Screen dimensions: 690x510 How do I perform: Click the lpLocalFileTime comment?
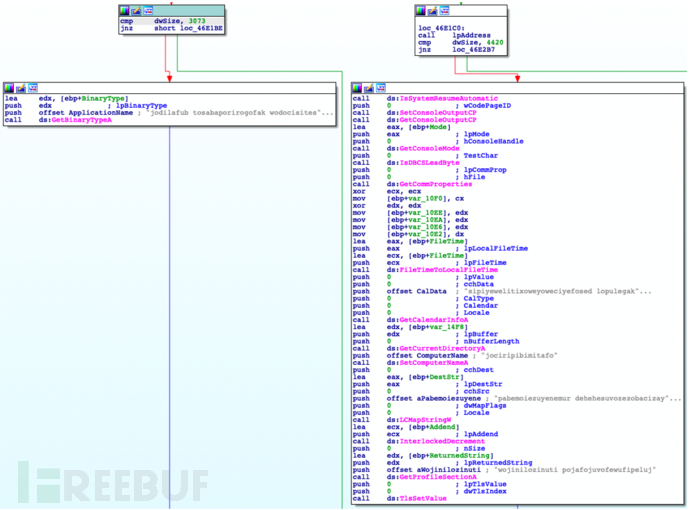point(496,248)
